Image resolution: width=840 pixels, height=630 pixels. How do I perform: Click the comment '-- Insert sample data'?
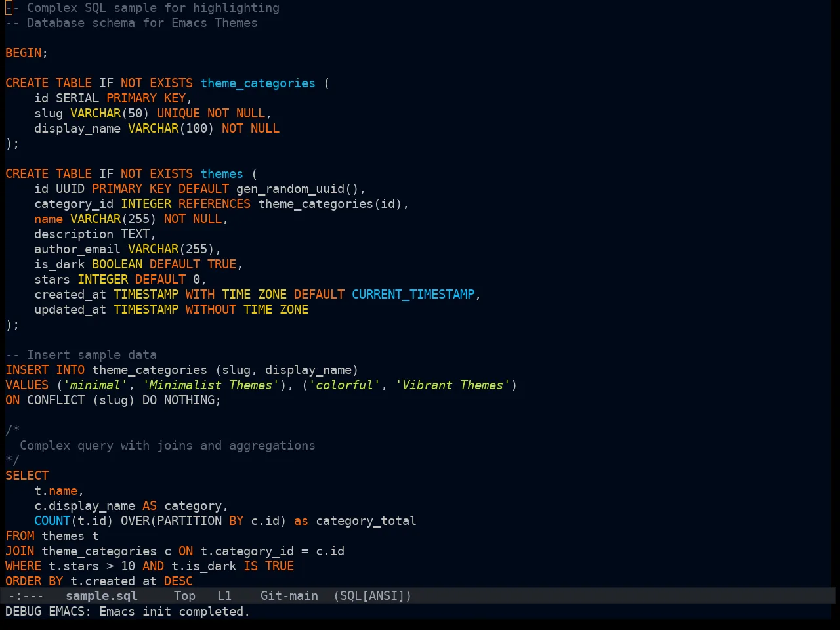[x=81, y=355]
